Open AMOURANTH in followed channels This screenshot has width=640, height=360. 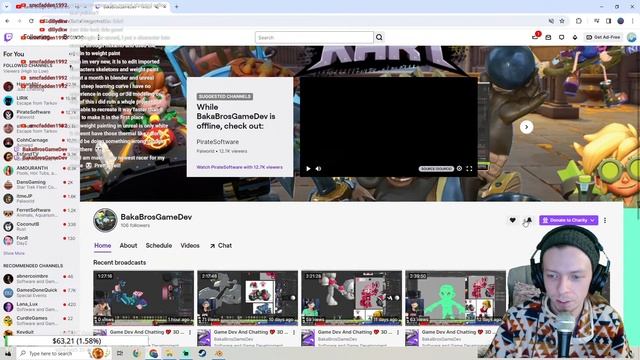coord(40,170)
